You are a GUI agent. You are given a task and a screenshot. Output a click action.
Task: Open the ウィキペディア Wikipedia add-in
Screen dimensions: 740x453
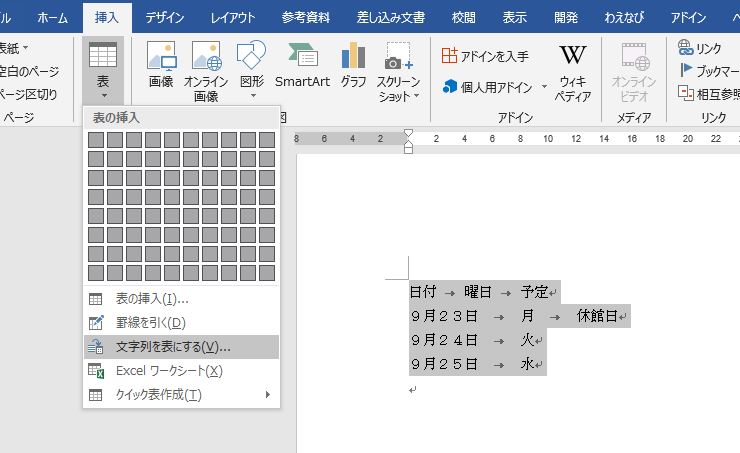point(572,72)
